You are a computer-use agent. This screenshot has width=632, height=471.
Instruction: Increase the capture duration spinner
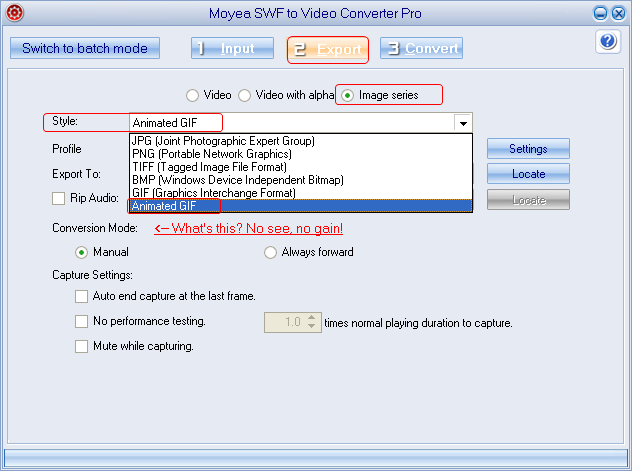click(x=311, y=318)
